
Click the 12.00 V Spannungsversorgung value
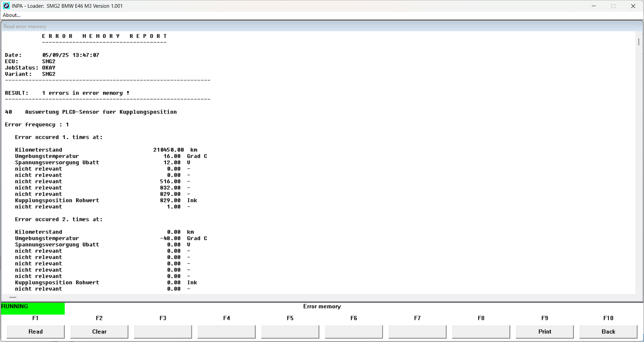[177, 162]
